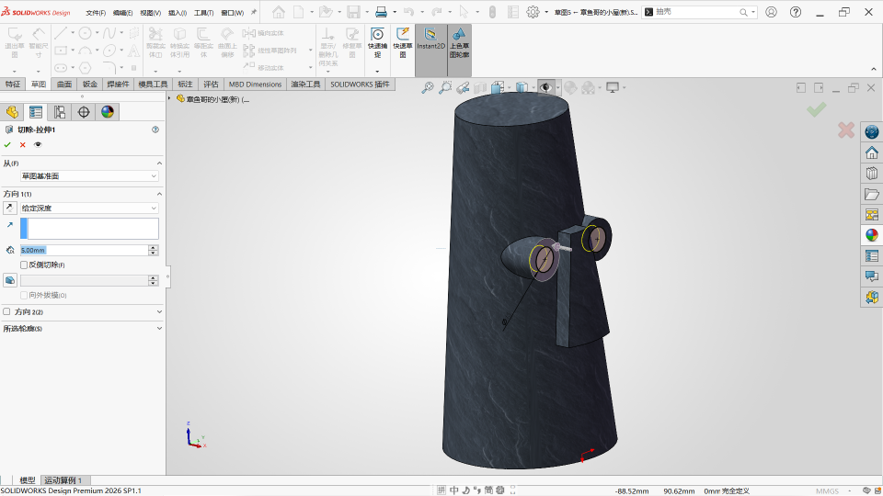Expand the flyout tree arrow beside part name
Screen dimensions: 883x496
click(x=170, y=99)
